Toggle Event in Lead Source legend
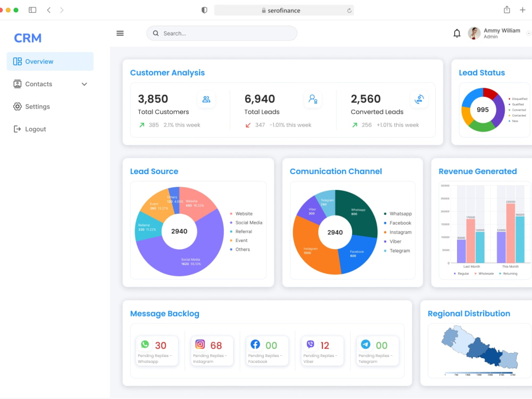 click(x=239, y=240)
